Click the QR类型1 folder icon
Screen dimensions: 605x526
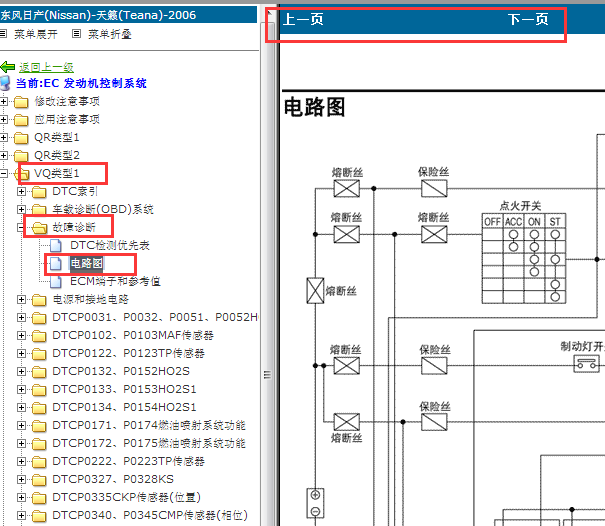[x=21, y=138]
